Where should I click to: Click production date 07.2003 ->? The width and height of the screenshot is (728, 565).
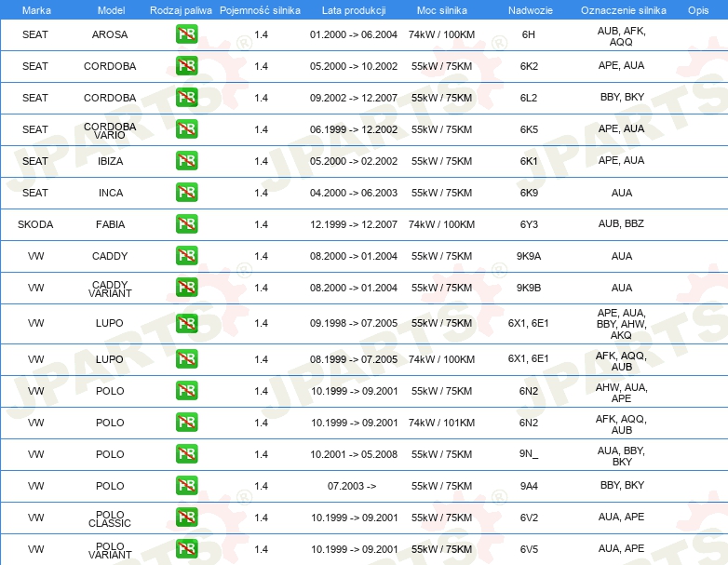coord(352,486)
